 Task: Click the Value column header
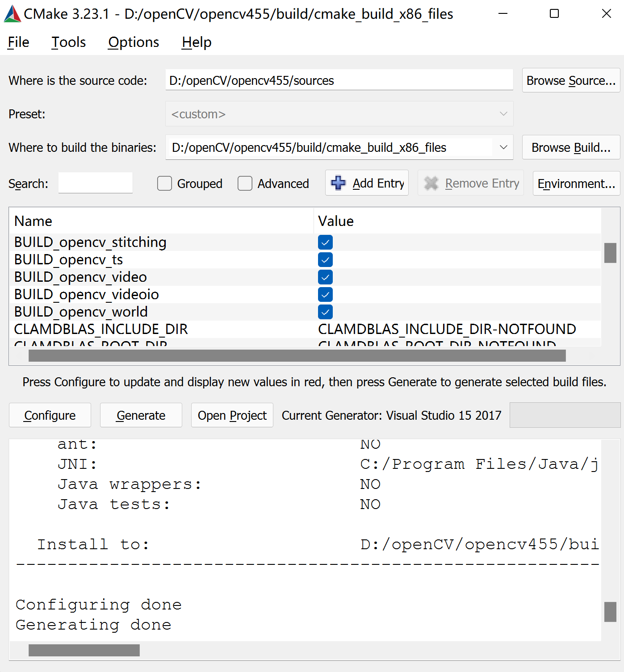pyautogui.click(x=457, y=221)
